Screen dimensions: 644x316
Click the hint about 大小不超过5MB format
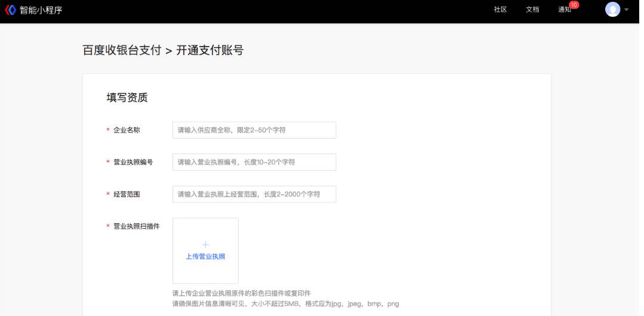286,304
